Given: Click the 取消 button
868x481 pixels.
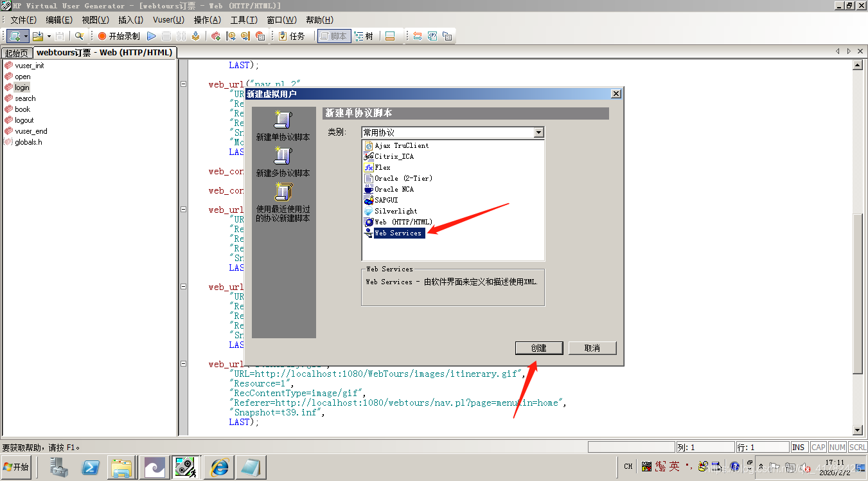Looking at the screenshot, I should tap(592, 348).
